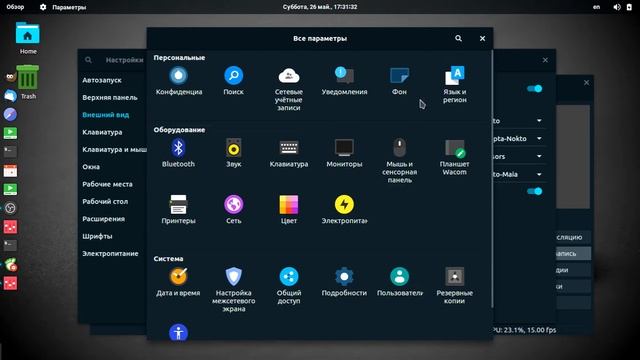The image size is (640, 360).
Task: Open the Поиск settings panel
Action: 233,81
